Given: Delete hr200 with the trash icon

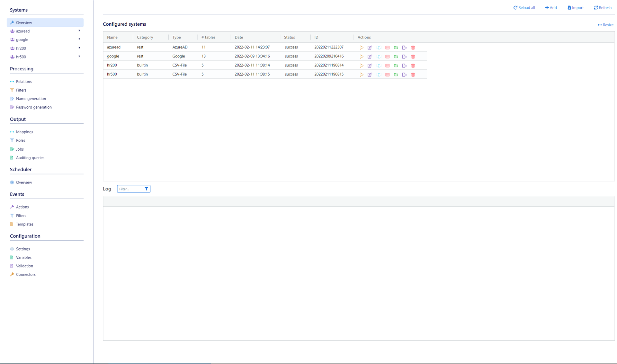Looking at the screenshot, I should [x=413, y=66].
